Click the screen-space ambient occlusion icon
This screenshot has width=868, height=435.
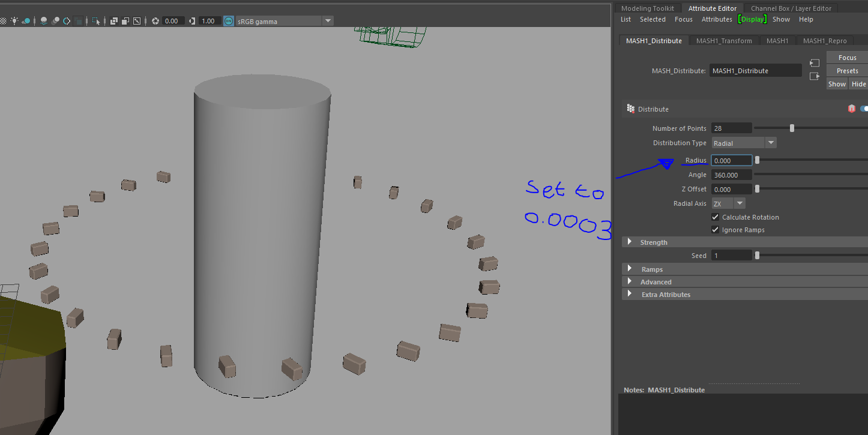pyautogui.click(x=43, y=21)
